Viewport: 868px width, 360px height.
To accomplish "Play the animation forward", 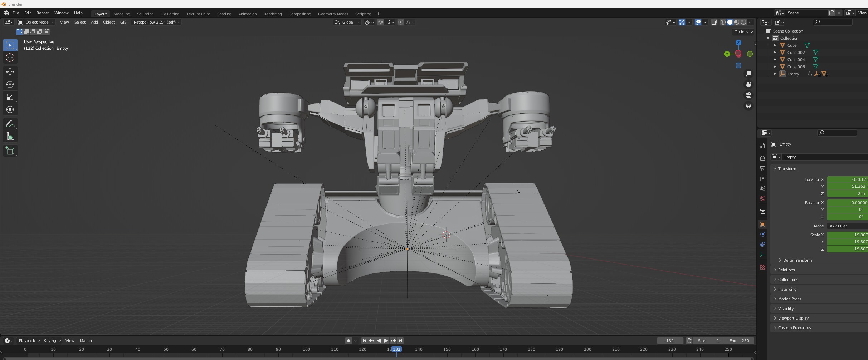I will [386, 341].
